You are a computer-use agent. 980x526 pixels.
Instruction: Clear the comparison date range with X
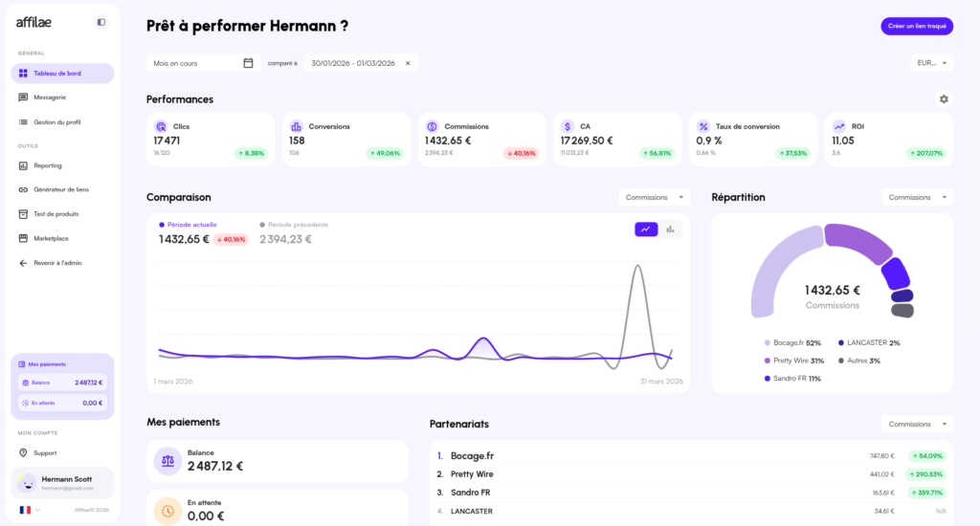408,63
